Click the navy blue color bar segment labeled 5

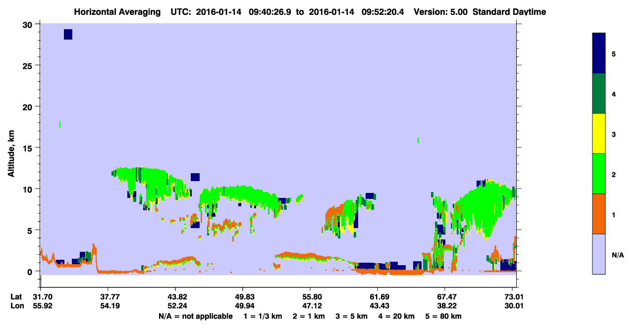click(599, 53)
